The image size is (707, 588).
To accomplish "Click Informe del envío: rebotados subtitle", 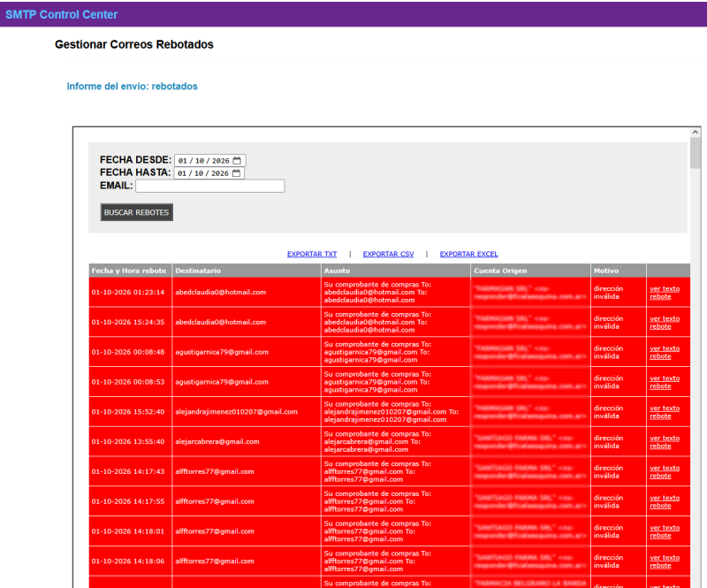I will pyautogui.click(x=132, y=86).
